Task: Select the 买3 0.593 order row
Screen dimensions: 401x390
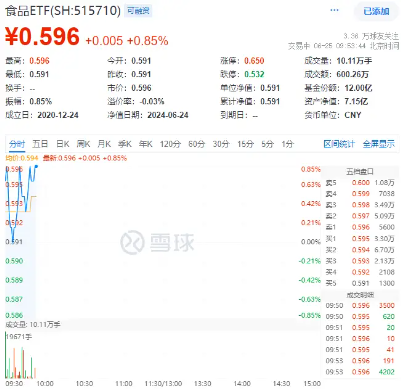Action: 360,261
